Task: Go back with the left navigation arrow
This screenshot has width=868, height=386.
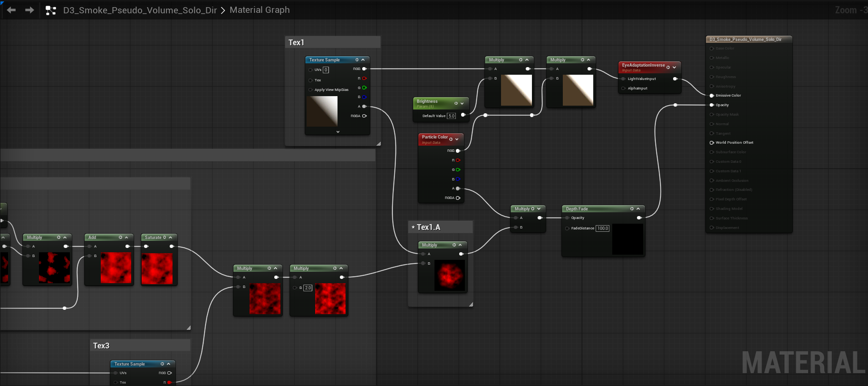Action: pos(11,10)
